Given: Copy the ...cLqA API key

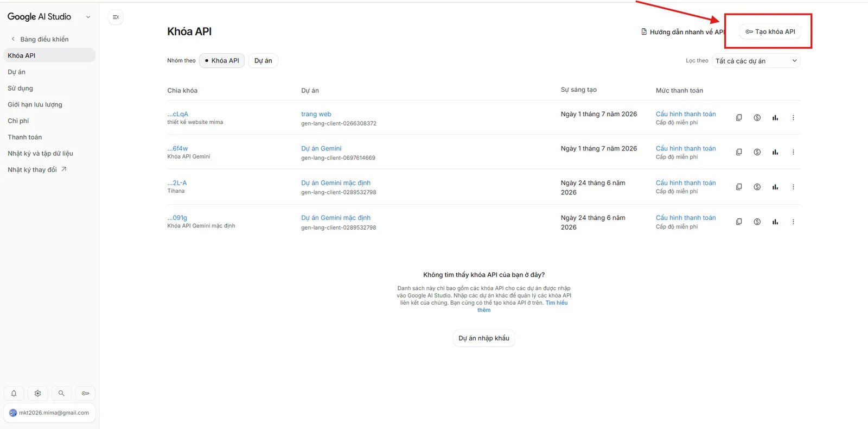Looking at the screenshot, I should click(x=739, y=118).
